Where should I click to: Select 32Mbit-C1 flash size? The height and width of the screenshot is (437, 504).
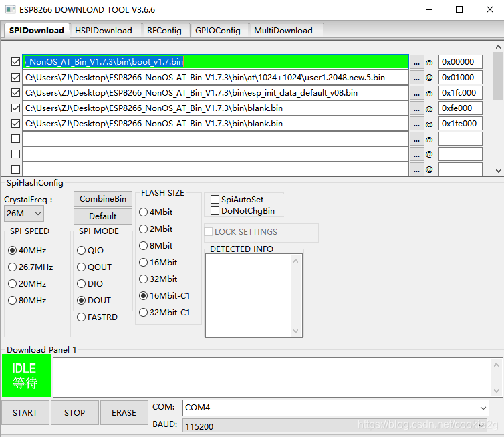164,313
